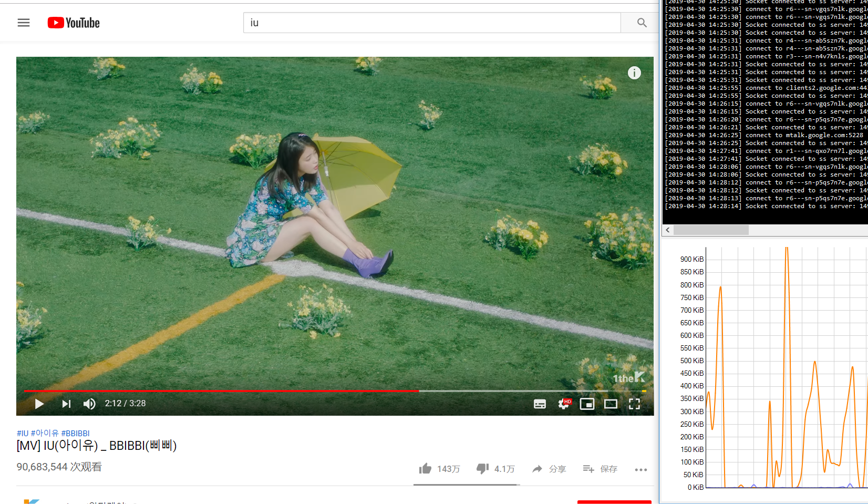Open the YouTube guide hamburger menu
This screenshot has width=868, height=504.
tap(24, 23)
